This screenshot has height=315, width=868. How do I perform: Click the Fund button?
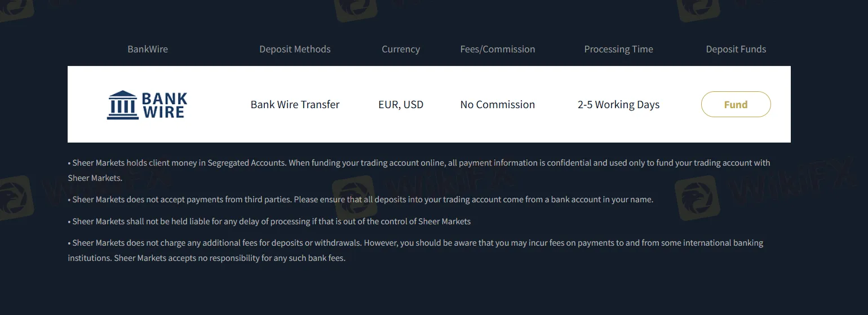pos(736,104)
